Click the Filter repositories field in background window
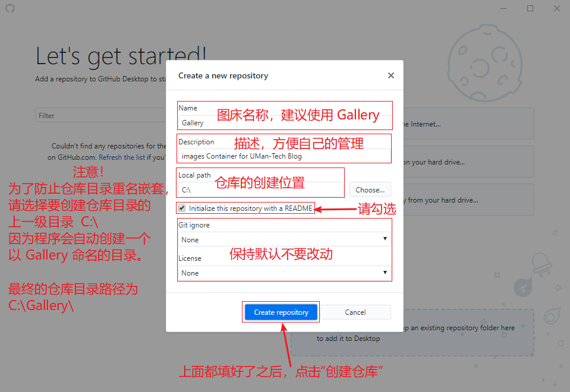Viewport: 570px width, 392px height. click(x=100, y=116)
